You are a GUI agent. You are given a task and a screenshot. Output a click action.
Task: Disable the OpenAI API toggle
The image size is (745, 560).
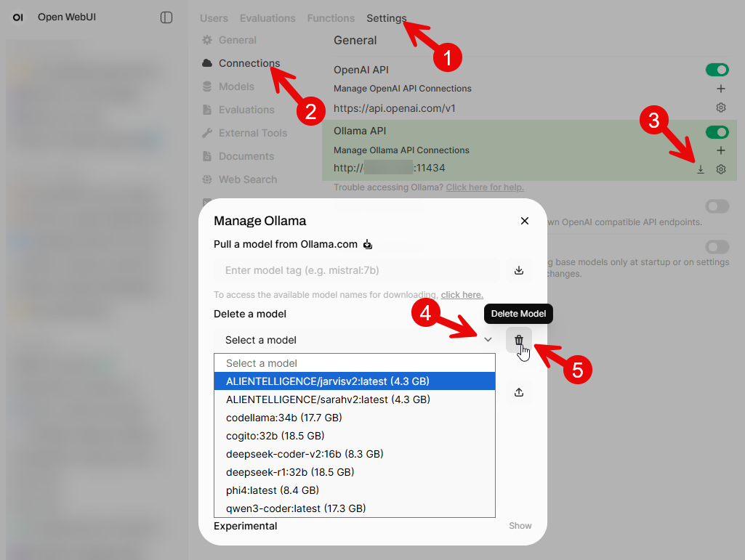click(717, 70)
